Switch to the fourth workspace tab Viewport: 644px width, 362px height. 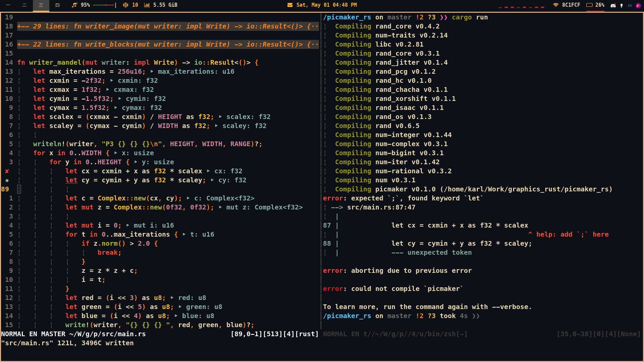coord(57,5)
